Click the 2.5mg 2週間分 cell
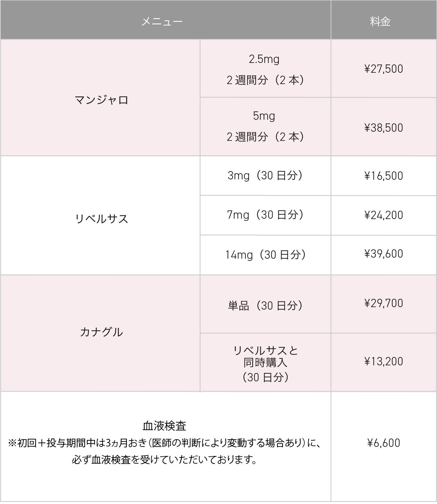 [265, 69]
